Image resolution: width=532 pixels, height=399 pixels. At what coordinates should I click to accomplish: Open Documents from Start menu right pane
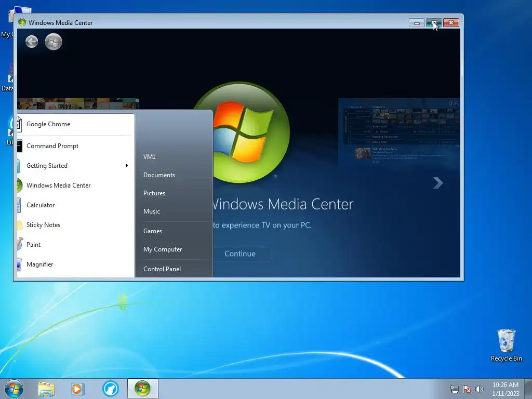[159, 175]
